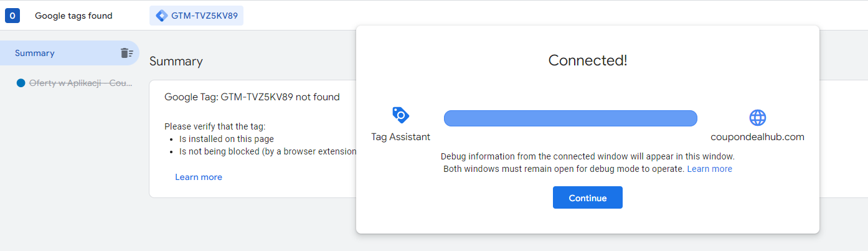
Task: Click the Tag Assistant tag icon in dialog
Action: (400, 115)
